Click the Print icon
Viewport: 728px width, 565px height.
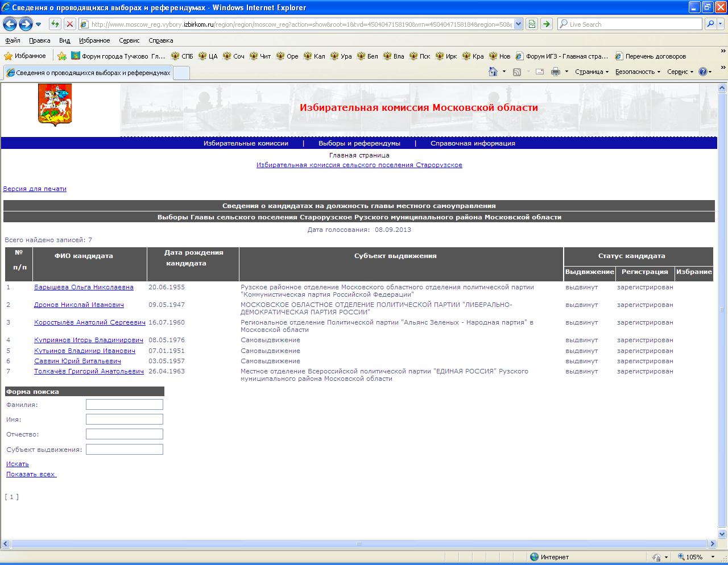pos(556,72)
